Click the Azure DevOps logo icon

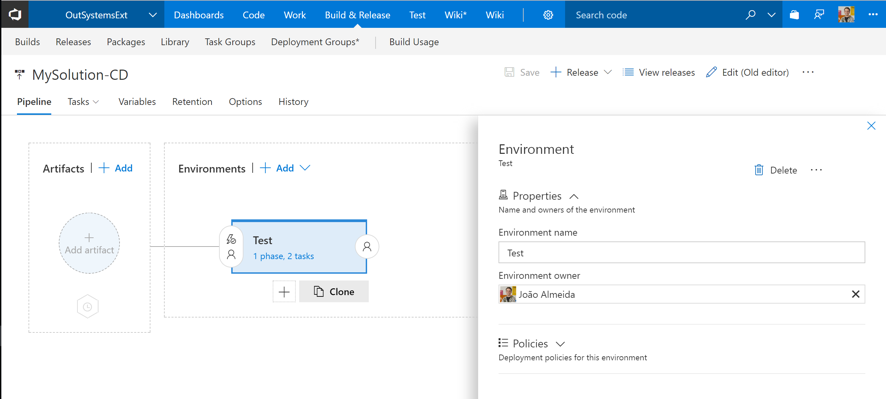coord(14,15)
